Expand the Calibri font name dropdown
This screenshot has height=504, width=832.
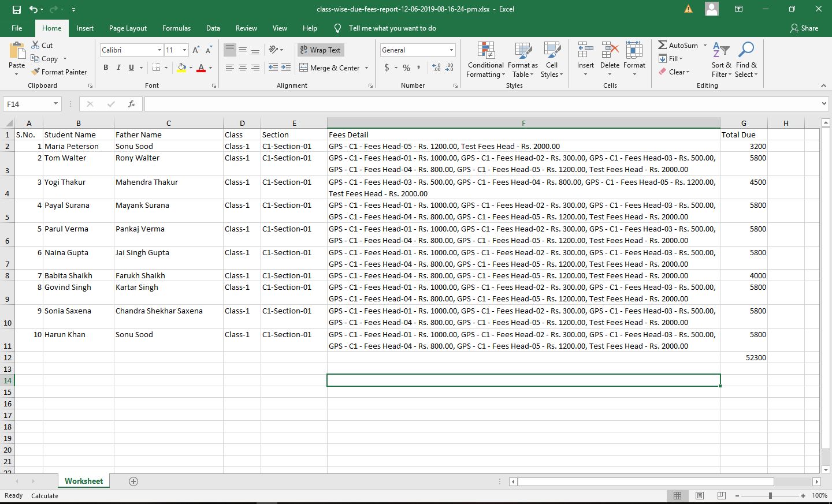point(159,50)
